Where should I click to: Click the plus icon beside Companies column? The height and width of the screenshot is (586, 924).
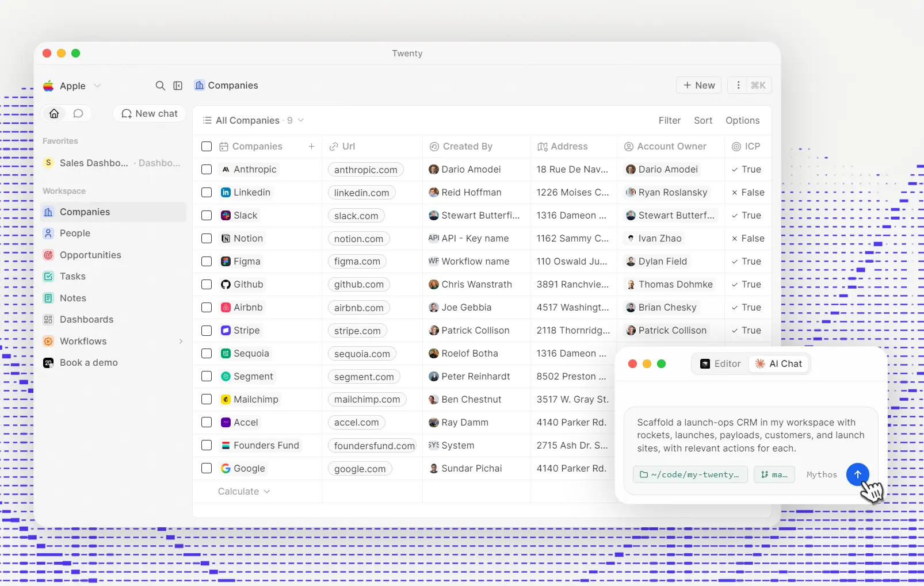click(x=311, y=147)
